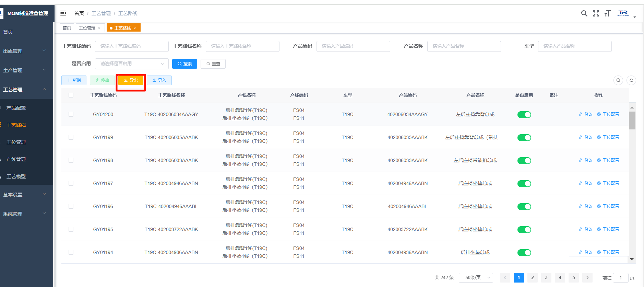This screenshot has height=287, width=644.
Task: Expand the 基本设置 sidebar menu
Action: click(x=27, y=195)
